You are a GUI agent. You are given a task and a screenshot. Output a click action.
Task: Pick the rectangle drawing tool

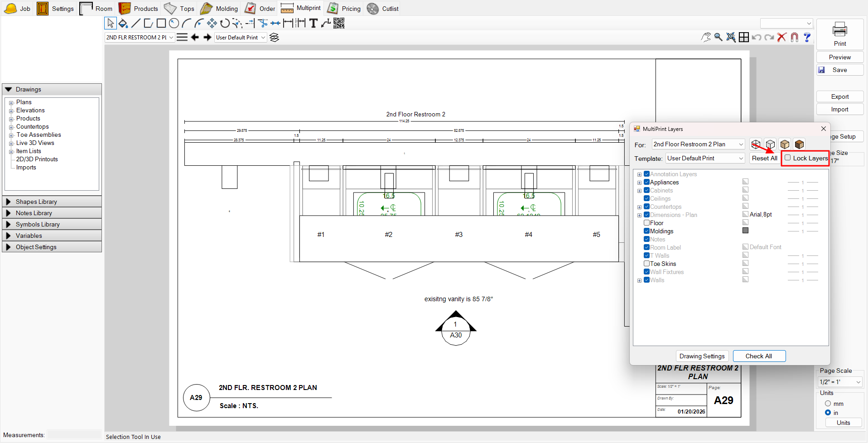pyautogui.click(x=161, y=23)
